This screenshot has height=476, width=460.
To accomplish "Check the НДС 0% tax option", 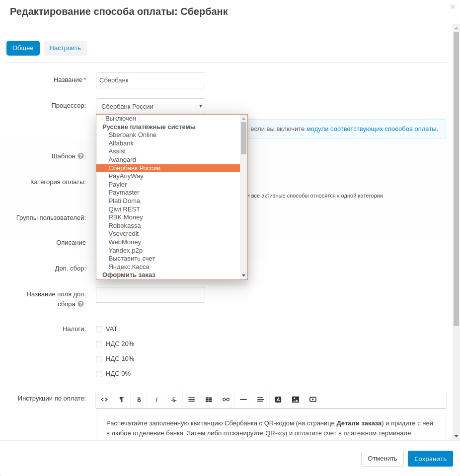I will pos(99,374).
